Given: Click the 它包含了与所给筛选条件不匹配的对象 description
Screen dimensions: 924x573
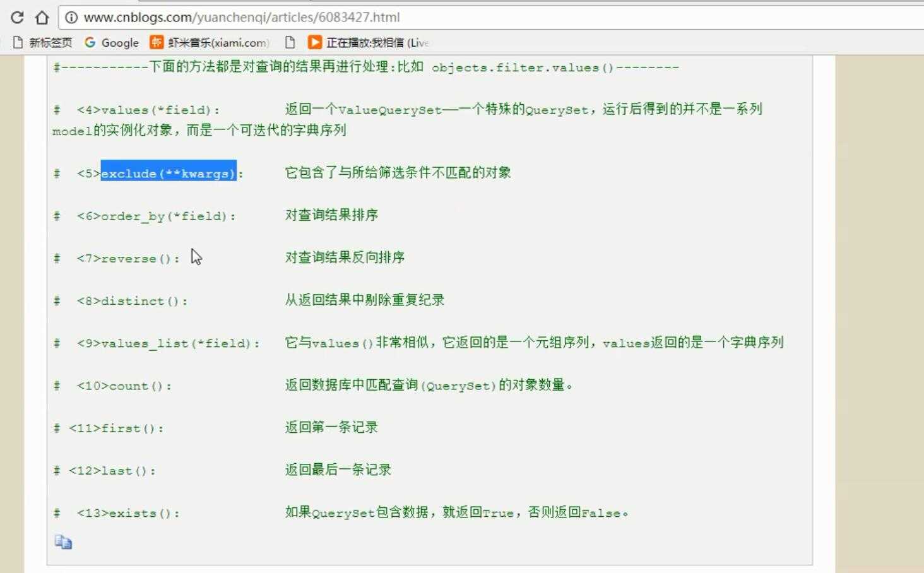Looking at the screenshot, I should [398, 172].
